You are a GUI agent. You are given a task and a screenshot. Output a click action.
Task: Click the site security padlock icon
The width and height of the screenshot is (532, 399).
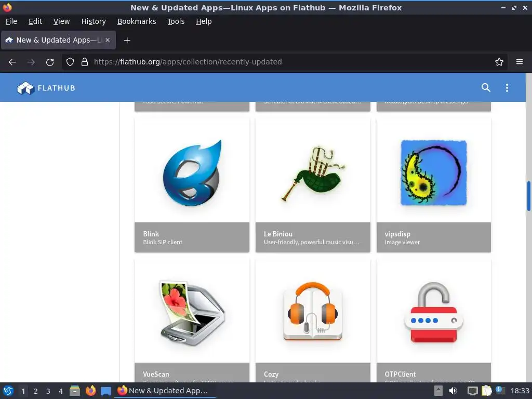pyautogui.click(x=85, y=62)
